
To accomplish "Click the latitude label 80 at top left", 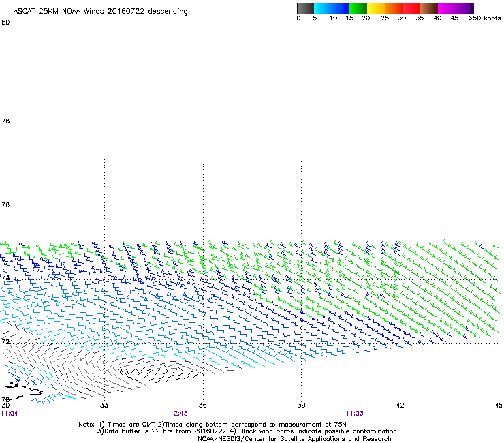I will [5, 22].
